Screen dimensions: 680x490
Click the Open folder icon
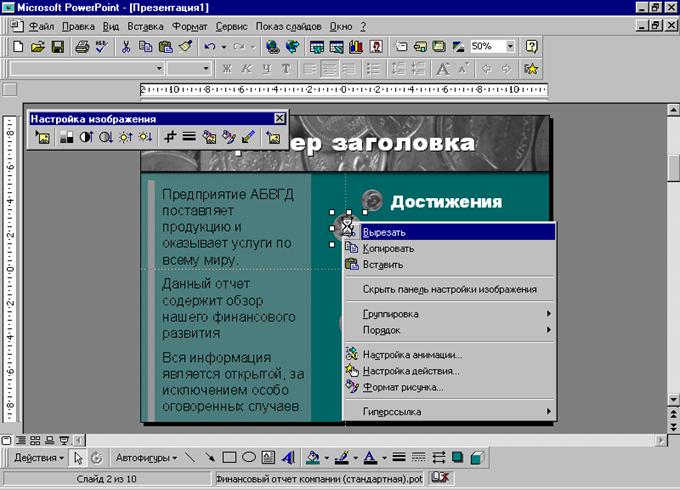(37, 47)
